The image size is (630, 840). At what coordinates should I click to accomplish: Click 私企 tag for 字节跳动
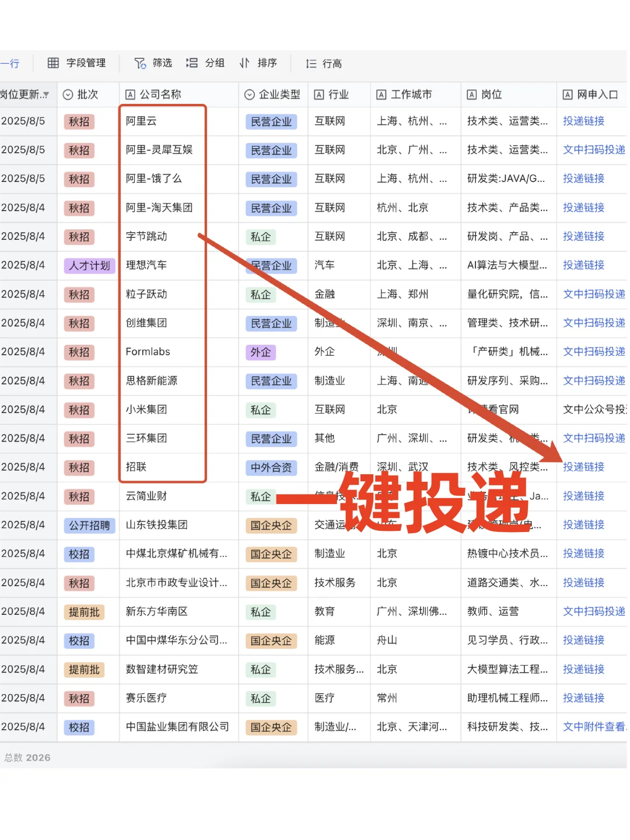[261, 237]
